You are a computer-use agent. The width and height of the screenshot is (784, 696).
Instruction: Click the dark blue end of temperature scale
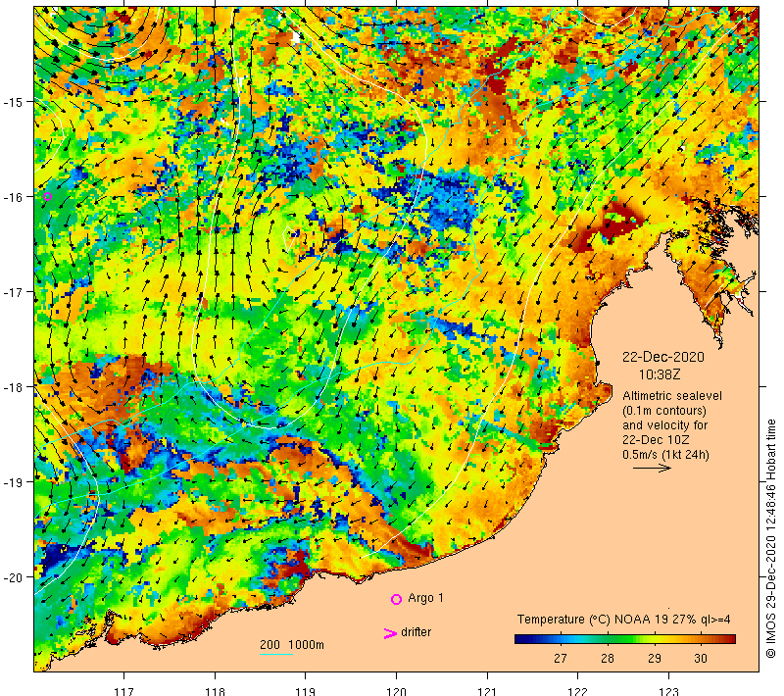coord(520,639)
